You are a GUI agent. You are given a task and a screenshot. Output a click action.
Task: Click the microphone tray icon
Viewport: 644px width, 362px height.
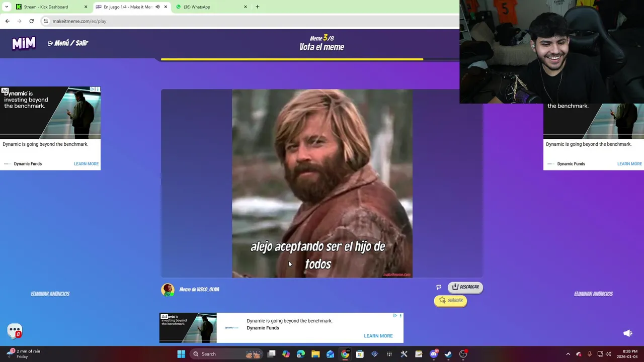[x=590, y=354]
